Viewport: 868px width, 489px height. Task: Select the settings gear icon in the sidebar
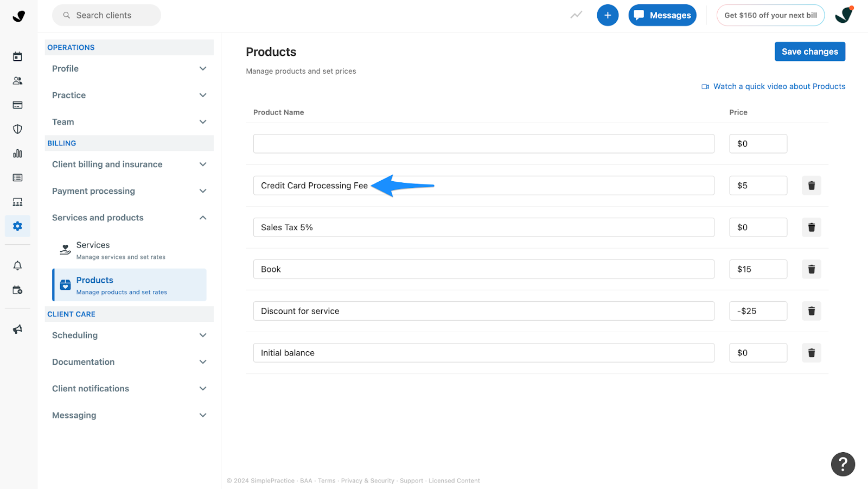click(17, 226)
